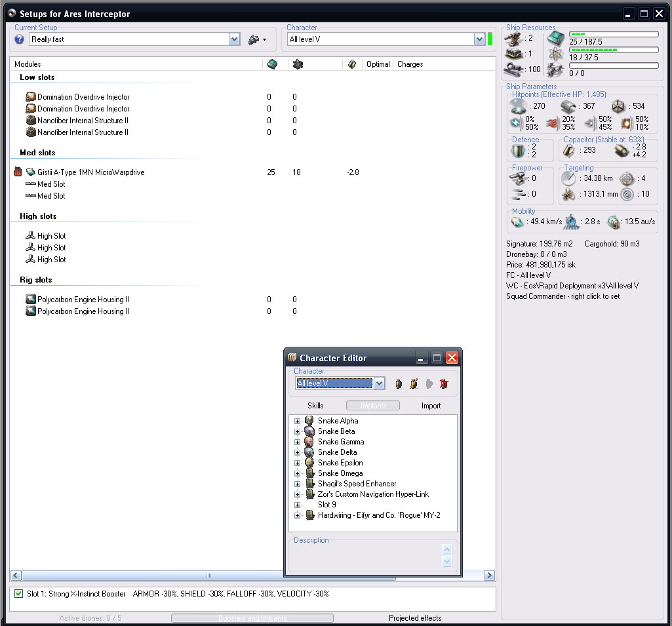
Task: Switch to the Skills tab
Action: pyautogui.click(x=315, y=405)
